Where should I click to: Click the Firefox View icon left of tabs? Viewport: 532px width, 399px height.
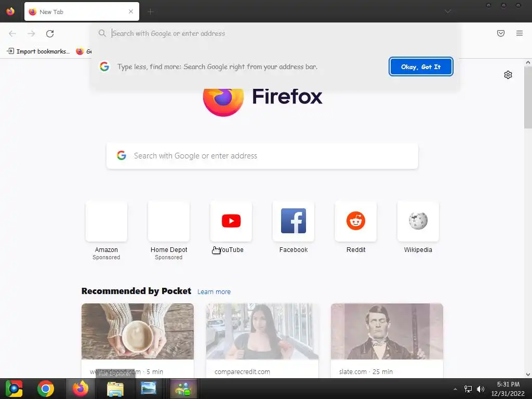pos(10,11)
